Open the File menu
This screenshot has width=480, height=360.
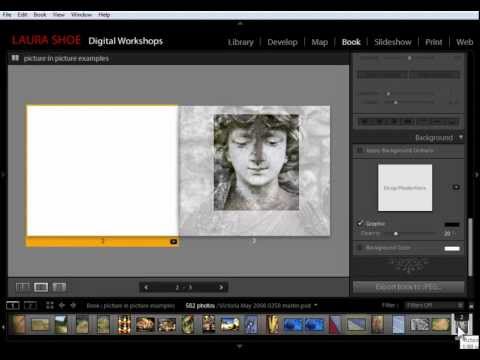coord(7,15)
